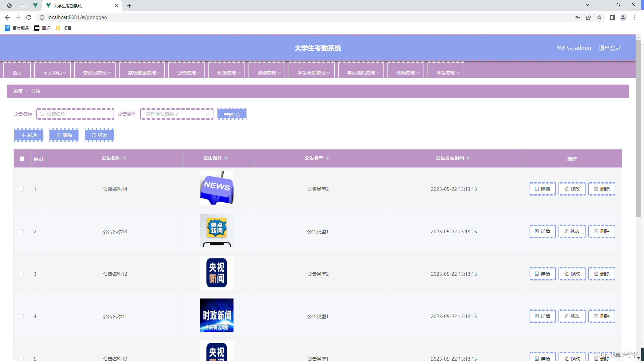Image resolution: width=644 pixels, height=361 pixels.
Task: Click the bulk delete trash button
Action: pos(64,135)
